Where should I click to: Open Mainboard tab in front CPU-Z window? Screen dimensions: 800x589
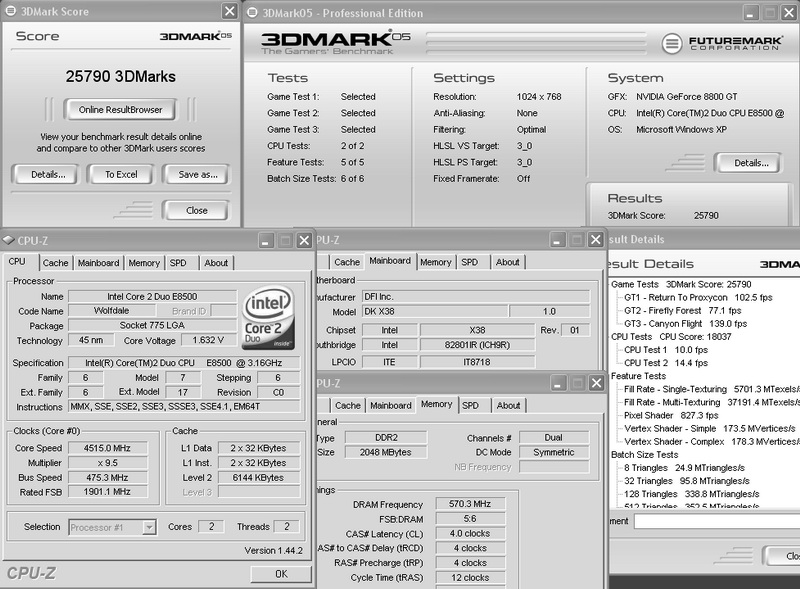98,263
